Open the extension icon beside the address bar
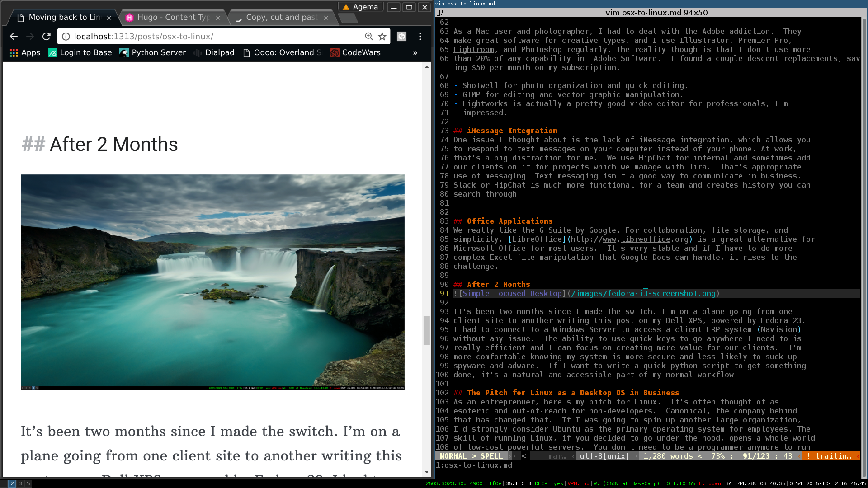The image size is (868, 488). 401,37
